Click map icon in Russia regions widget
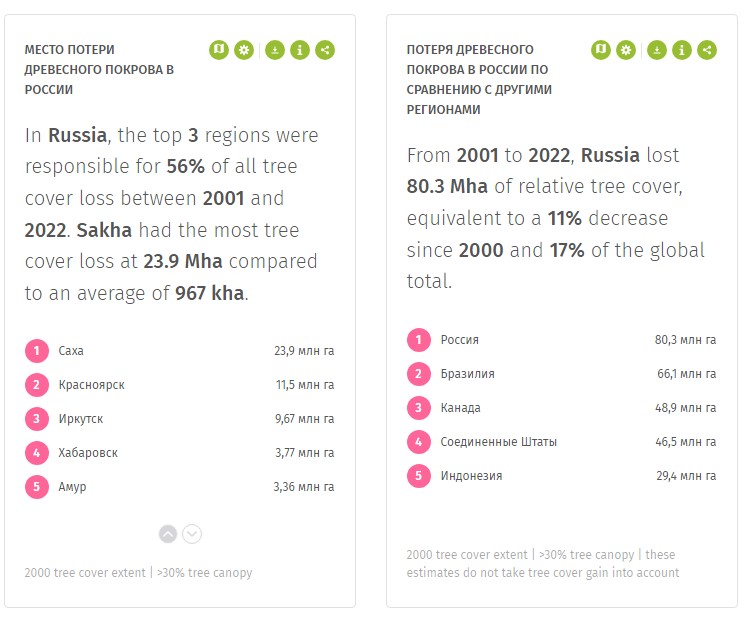The height and width of the screenshot is (618, 748). click(219, 50)
